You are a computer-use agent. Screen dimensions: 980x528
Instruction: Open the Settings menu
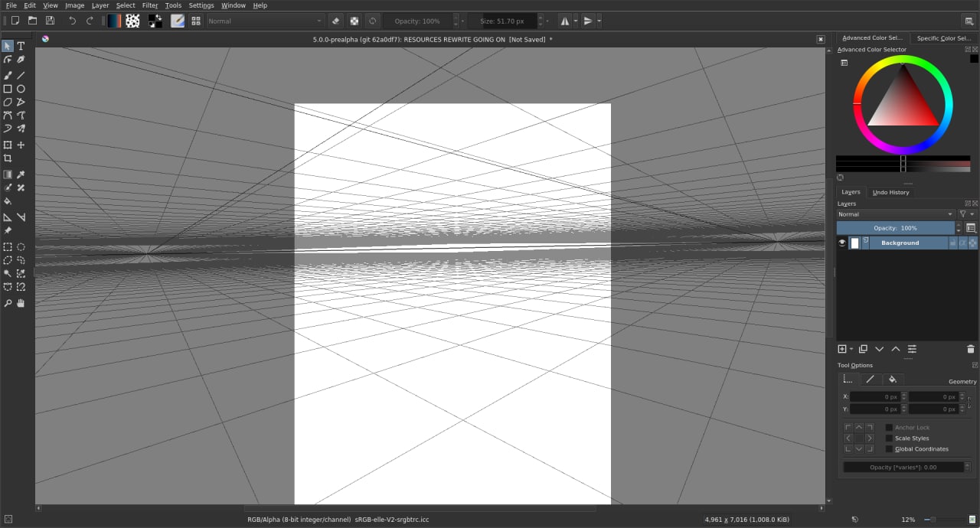click(201, 5)
